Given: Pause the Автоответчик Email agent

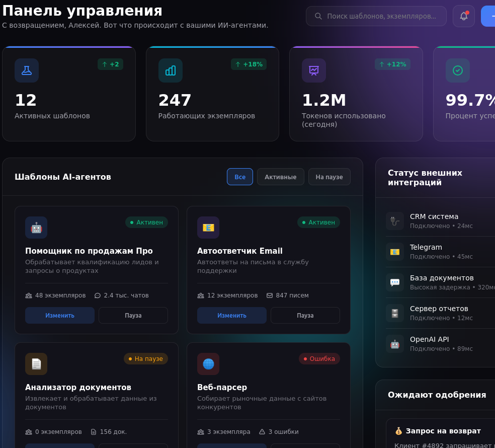Looking at the screenshot, I should (x=305, y=315).
